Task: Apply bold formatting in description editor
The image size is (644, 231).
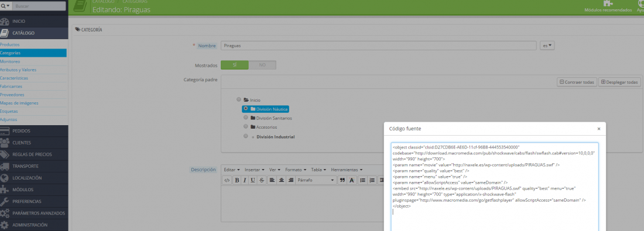Action: point(237,180)
